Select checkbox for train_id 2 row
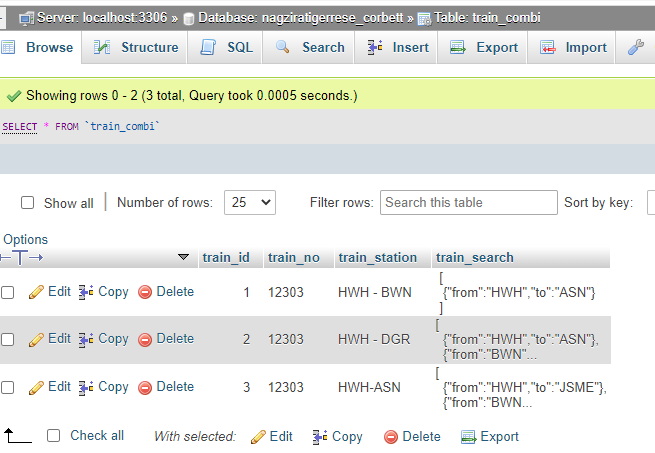This screenshot has height=453, width=655. [x=8, y=340]
